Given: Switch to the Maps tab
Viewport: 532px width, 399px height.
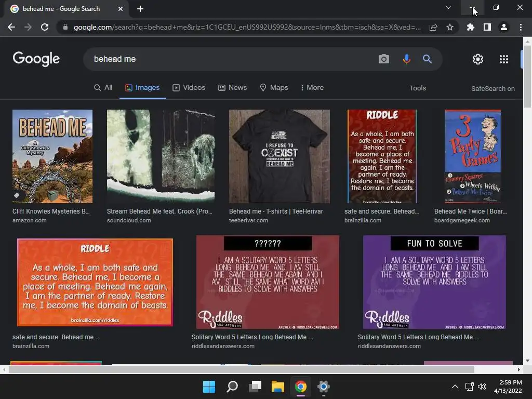Looking at the screenshot, I should pyautogui.click(x=274, y=87).
